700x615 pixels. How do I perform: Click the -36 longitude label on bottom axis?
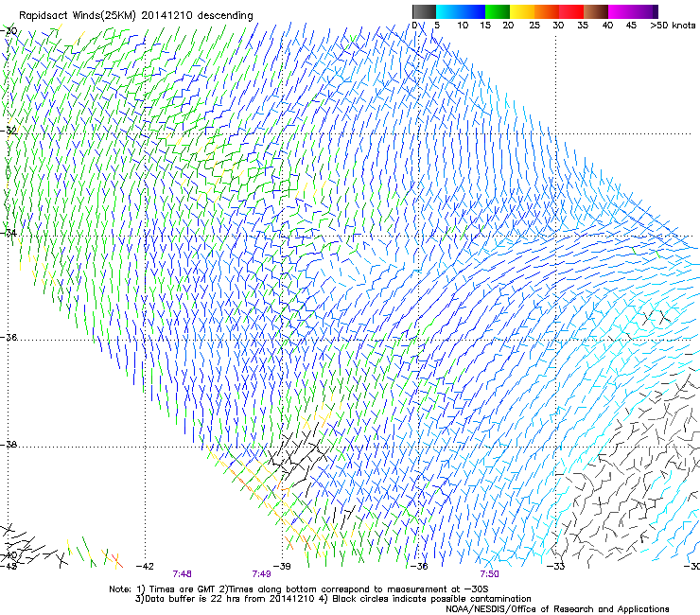[419, 566]
